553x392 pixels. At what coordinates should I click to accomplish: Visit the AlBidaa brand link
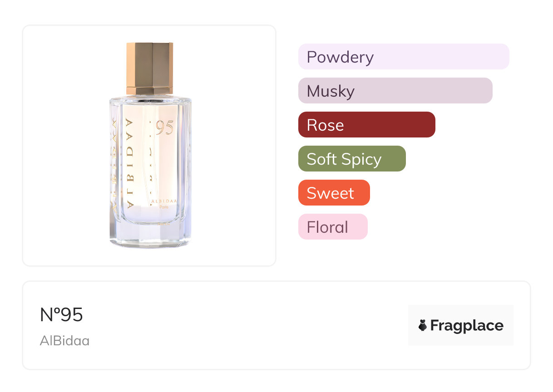[x=64, y=341]
